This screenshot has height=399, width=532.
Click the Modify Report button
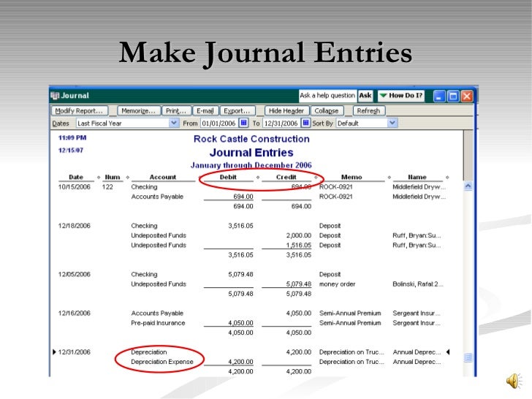pos(80,111)
